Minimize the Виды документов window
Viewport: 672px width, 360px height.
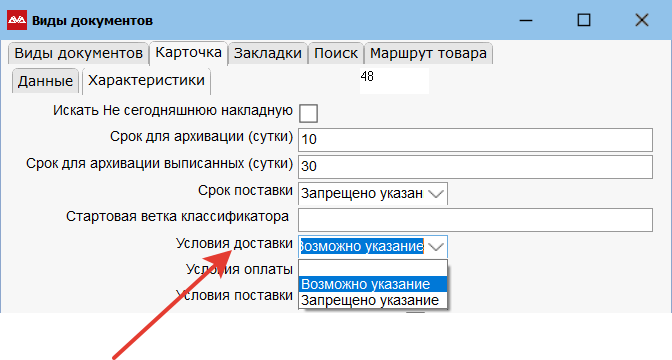526,20
